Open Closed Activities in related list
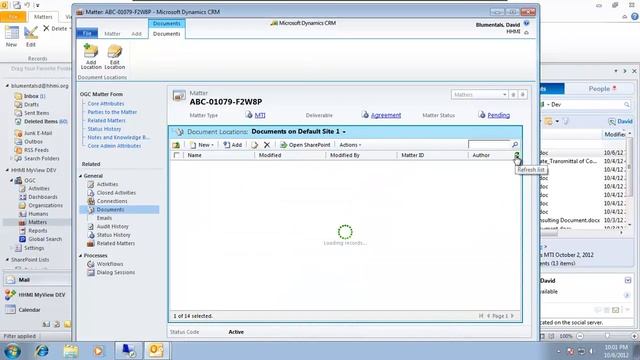The height and width of the screenshot is (360, 640). pyautogui.click(x=116, y=193)
